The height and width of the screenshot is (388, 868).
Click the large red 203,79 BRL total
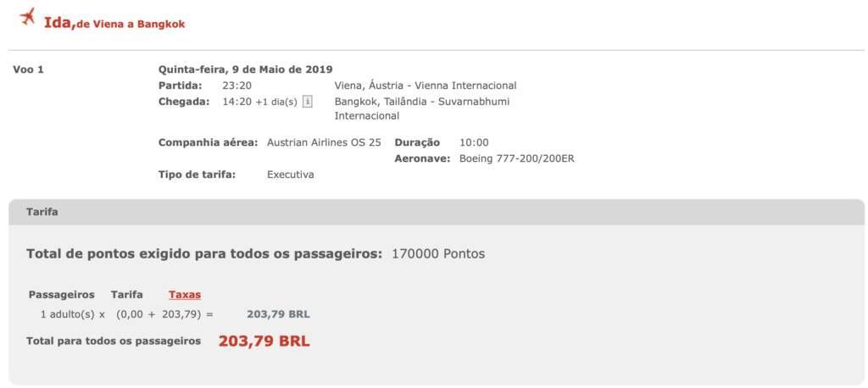[264, 341]
